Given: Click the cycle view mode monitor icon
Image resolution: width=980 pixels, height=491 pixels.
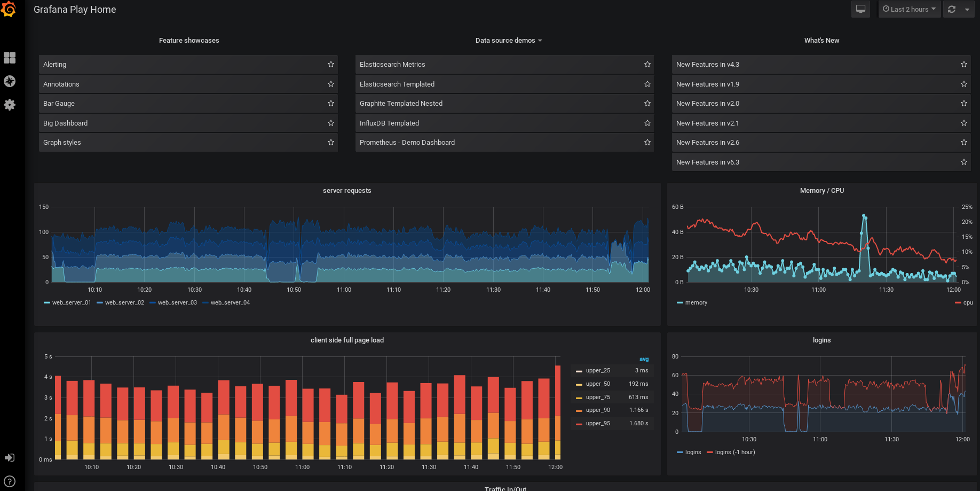Looking at the screenshot, I should [x=860, y=9].
